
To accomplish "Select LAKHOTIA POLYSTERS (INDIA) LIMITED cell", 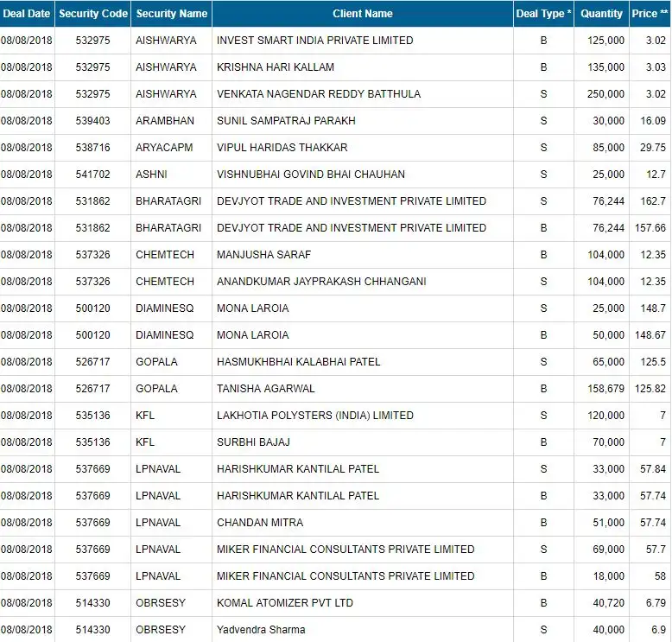I will (363, 416).
